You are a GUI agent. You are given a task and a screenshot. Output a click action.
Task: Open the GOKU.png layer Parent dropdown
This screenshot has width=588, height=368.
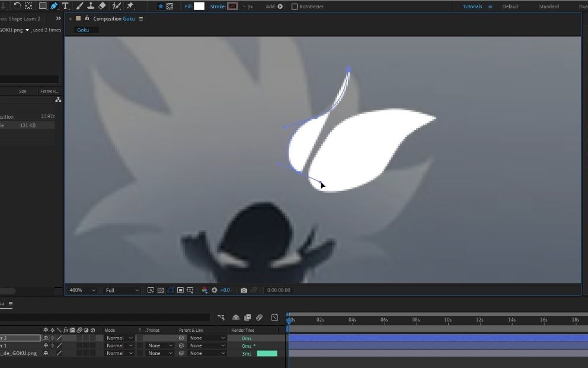[207, 353]
